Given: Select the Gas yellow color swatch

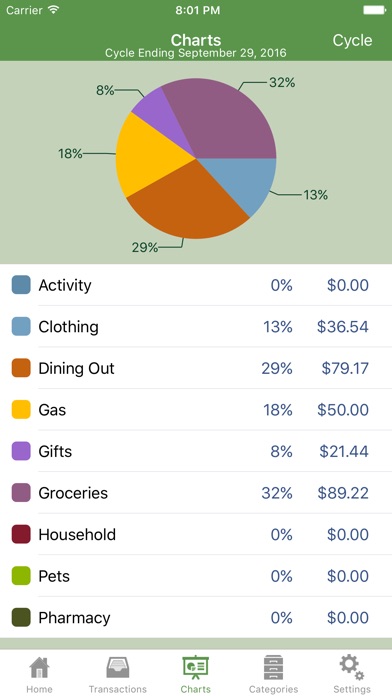Looking at the screenshot, I should (21, 409).
